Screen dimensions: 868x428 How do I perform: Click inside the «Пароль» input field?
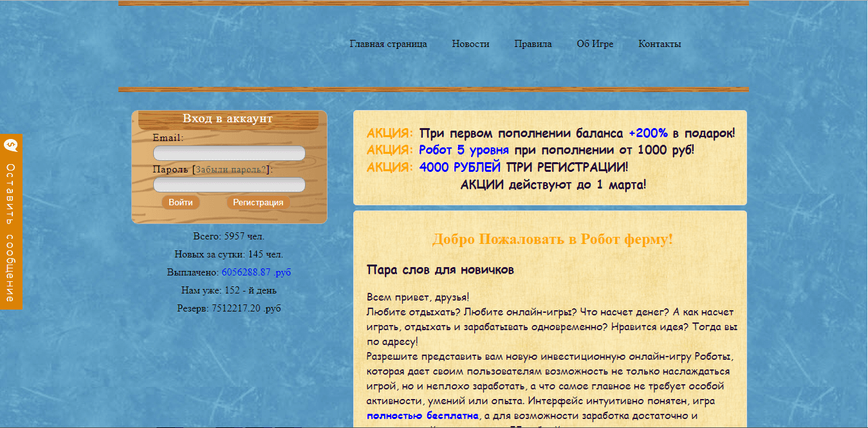coord(228,185)
